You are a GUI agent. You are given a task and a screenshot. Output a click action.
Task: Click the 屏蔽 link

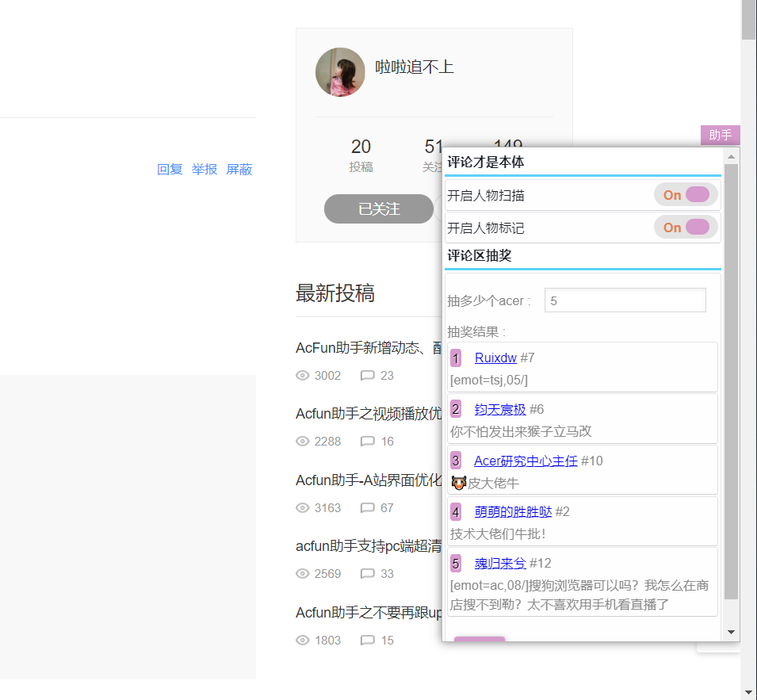(x=239, y=170)
